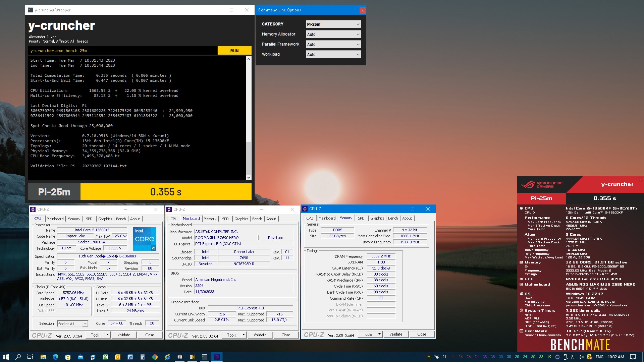The image size is (644, 362).
Task: Open safely remove hardware tray icon
Action: 565,357
